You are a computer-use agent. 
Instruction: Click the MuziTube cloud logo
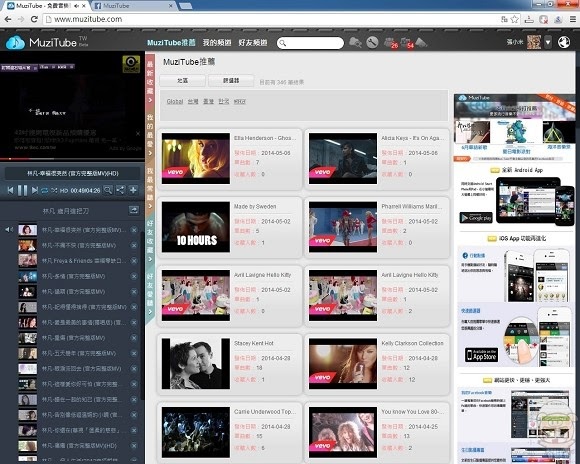click(x=15, y=43)
